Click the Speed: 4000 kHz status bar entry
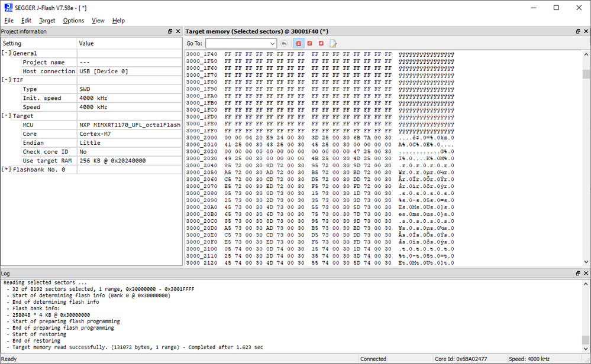Viewport: 591px width, 364px height. pos(529,359)
